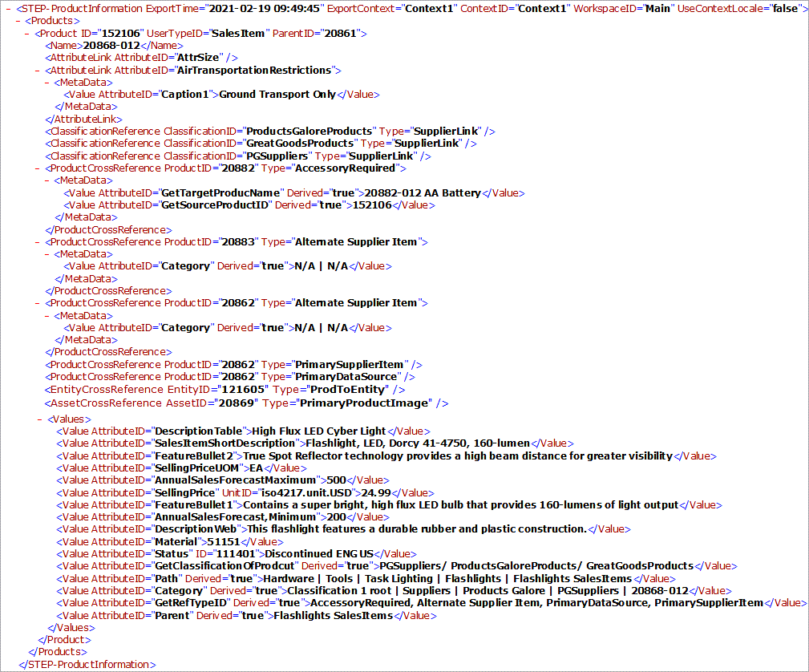Click the ProductsGaloreProducts ClassificationReference line

click(x=270, y=132)
